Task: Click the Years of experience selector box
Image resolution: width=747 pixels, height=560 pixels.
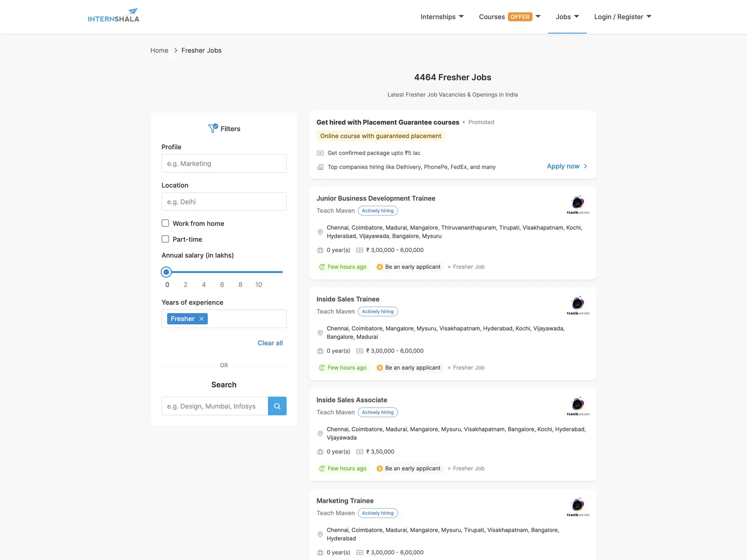Action: [224, 319]
